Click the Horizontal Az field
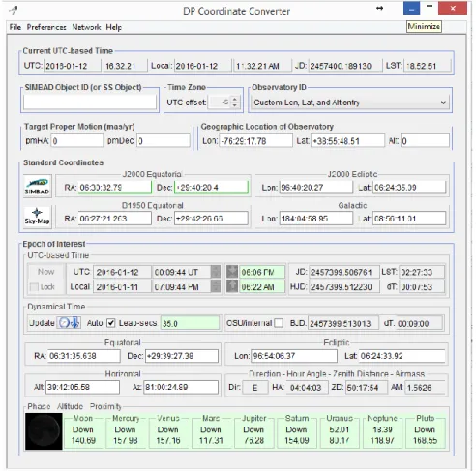 point(181,387)
